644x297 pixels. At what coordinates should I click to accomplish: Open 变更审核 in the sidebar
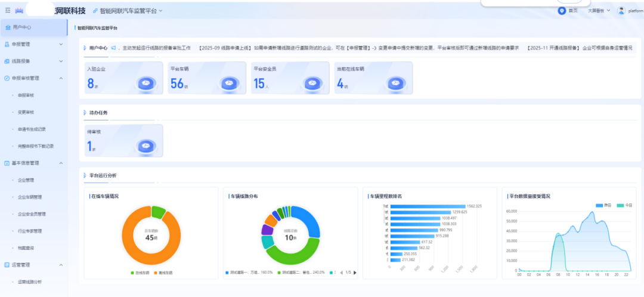pos(26,112)
